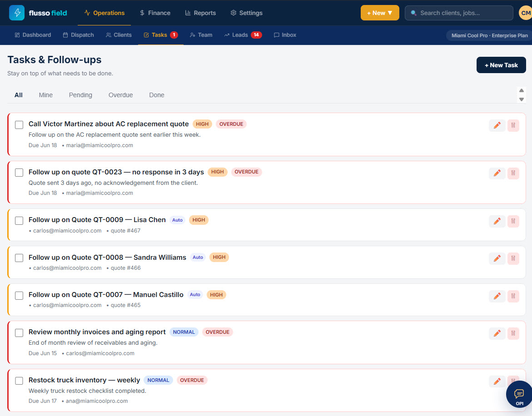Image resolution: width=532 pixels, height=416 pixels.
Task: Open the Inbox tab
Action: 285,35
